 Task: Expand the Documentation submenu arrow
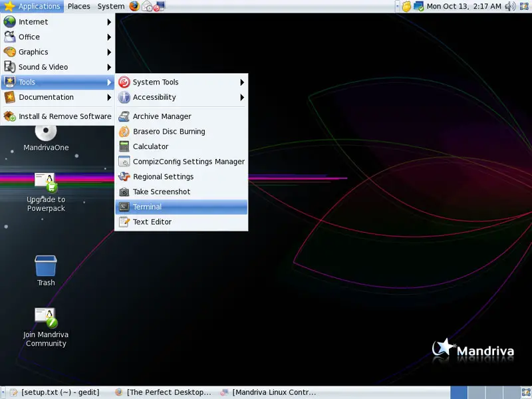pos(109,97)
